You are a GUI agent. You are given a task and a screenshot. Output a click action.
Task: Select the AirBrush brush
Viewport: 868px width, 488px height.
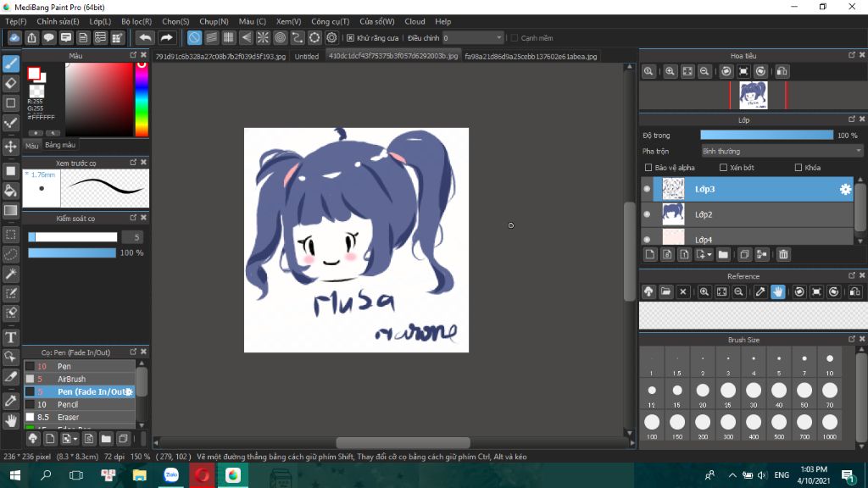(x=80, y=379)
